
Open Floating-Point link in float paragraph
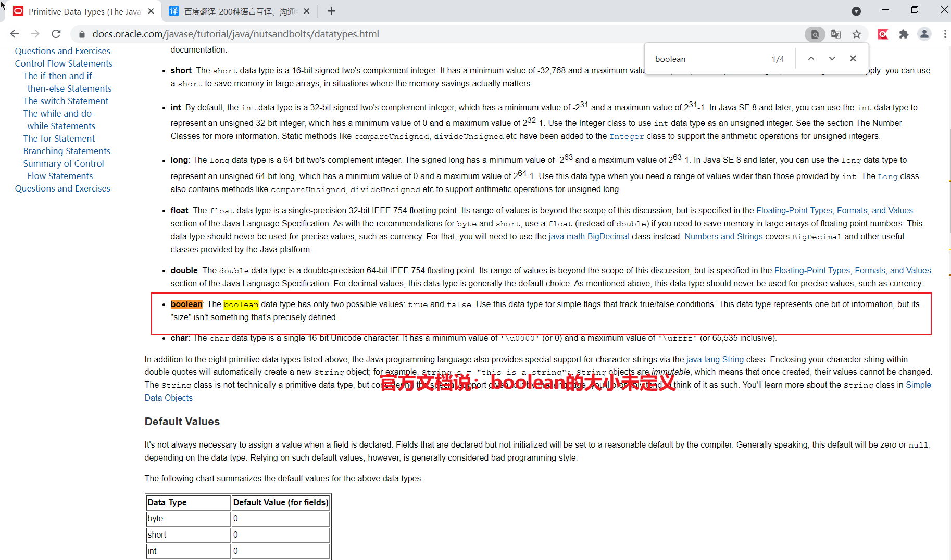(x=834, y=210)
